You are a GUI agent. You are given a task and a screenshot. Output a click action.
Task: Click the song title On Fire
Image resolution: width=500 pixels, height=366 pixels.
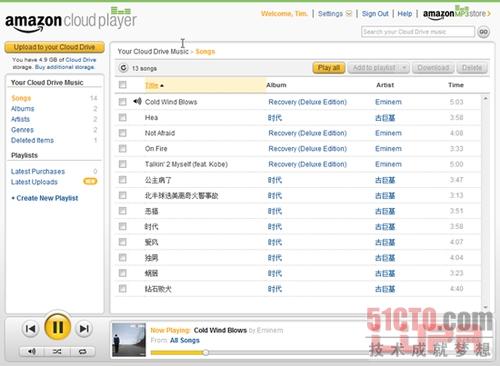pos(156,149)
